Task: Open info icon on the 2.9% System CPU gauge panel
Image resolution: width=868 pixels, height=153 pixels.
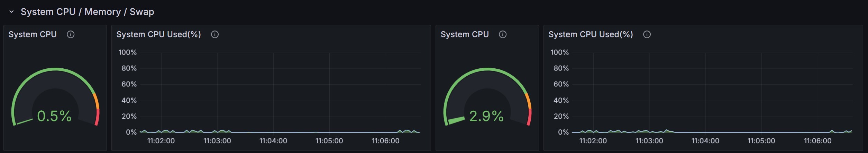Action: pos(503,34)
